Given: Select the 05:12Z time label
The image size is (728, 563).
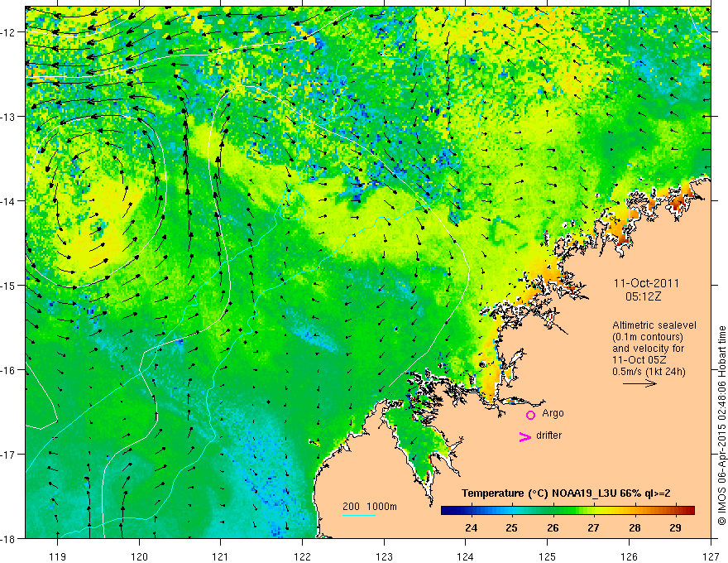Looking at the screenshot, I should tap(643, 296).
